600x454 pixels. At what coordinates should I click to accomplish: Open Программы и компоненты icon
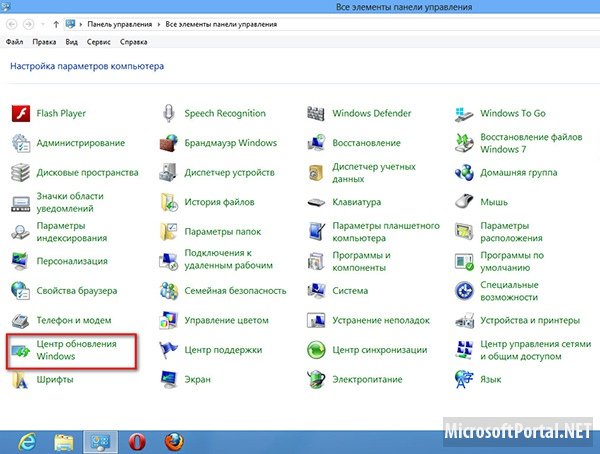click(x=316, y=261)
